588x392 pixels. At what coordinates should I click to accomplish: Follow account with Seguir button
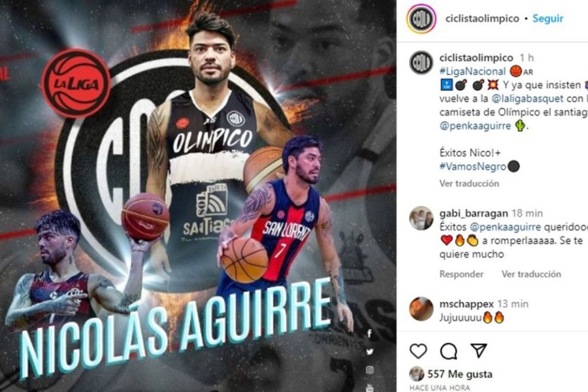tap(548, 18)
